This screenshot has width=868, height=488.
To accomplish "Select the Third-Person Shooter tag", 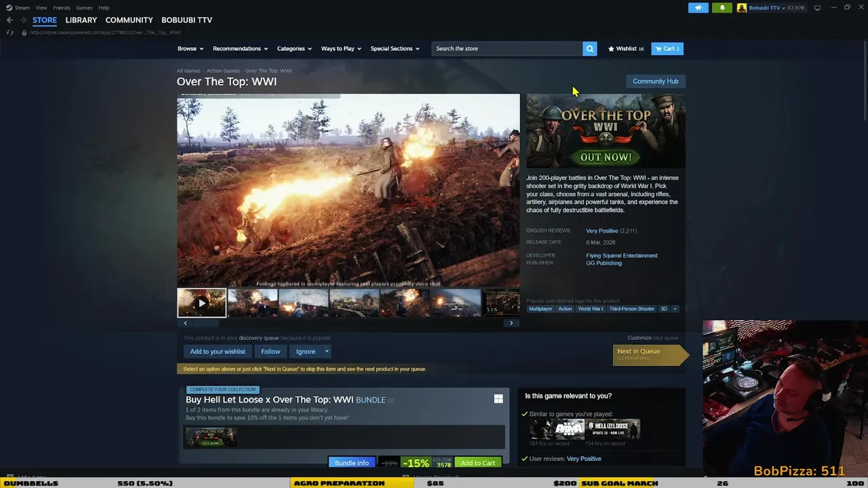I will 632,308.
